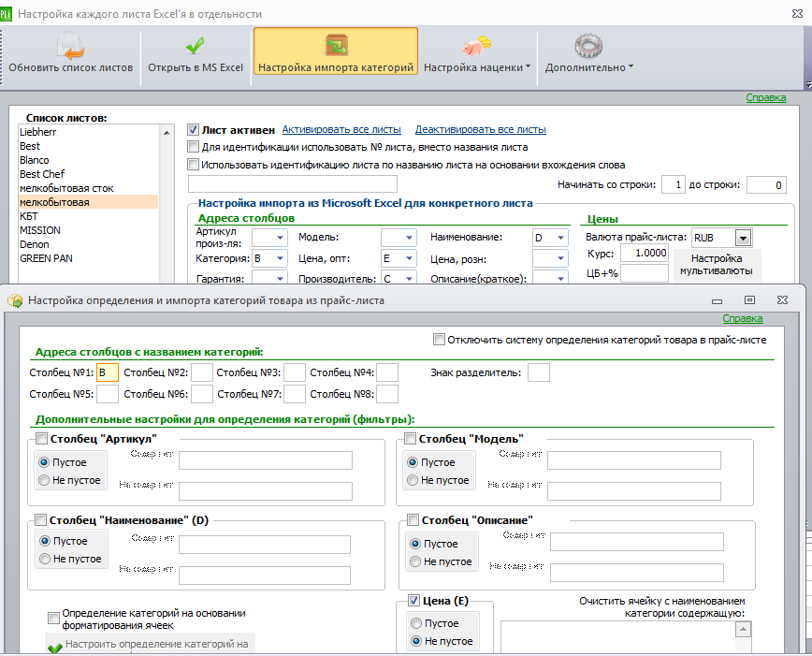Open the category import settings toolbar button
The height and width of the screenshot is (656, 812).
point(336,51)
